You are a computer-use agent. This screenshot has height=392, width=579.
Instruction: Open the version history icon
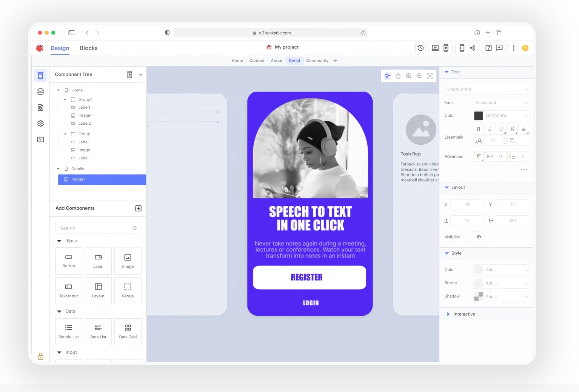[x=420, y=48]
